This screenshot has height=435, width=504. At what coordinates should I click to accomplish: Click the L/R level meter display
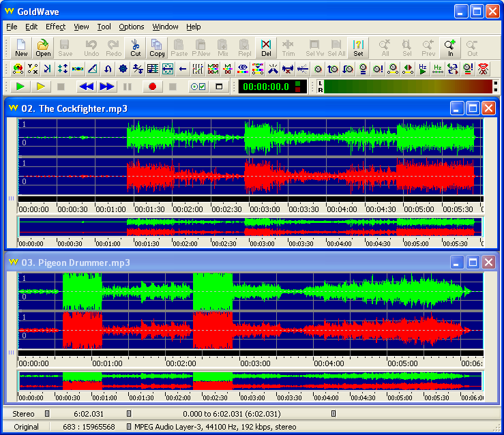(407, 87)
